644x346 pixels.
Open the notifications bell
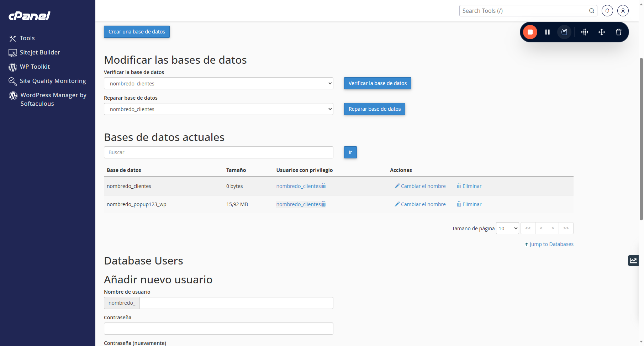click(607, 11)
